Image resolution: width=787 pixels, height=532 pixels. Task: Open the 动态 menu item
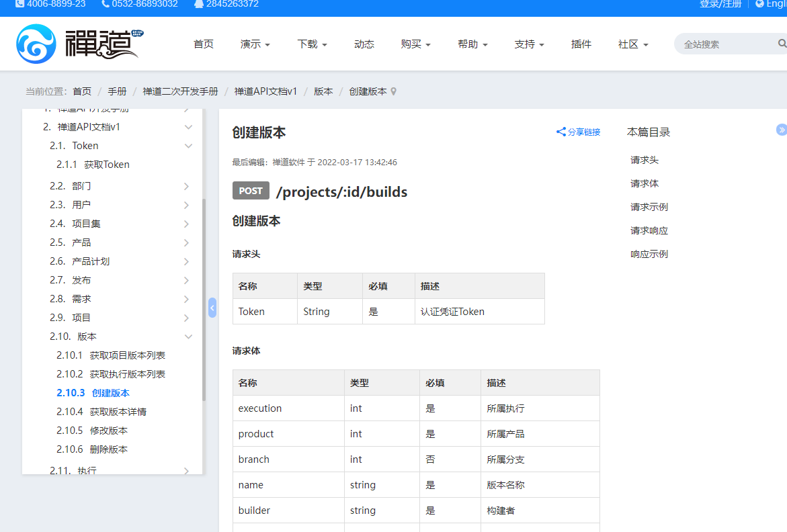pyautogui.click(x=364, y=44)
